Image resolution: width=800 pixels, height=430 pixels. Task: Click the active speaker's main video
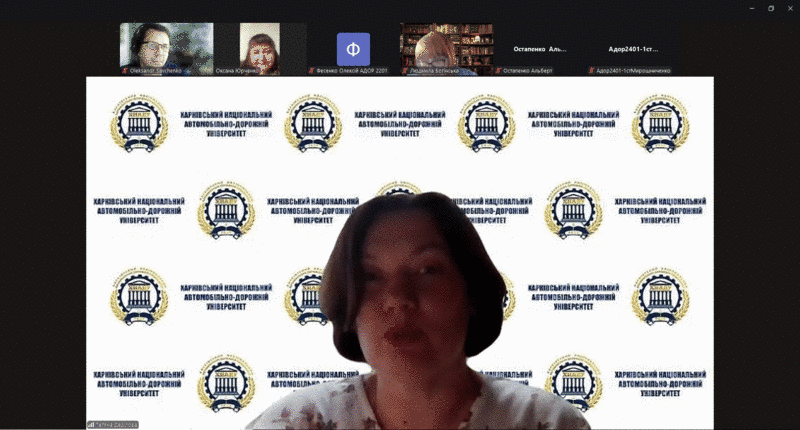click(x=400, y=250)
